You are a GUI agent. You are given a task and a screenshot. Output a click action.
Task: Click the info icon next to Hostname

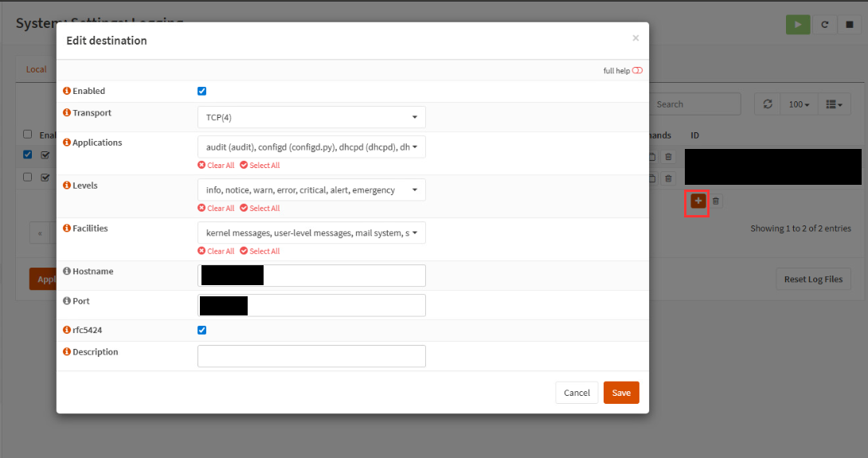[67, 272]
